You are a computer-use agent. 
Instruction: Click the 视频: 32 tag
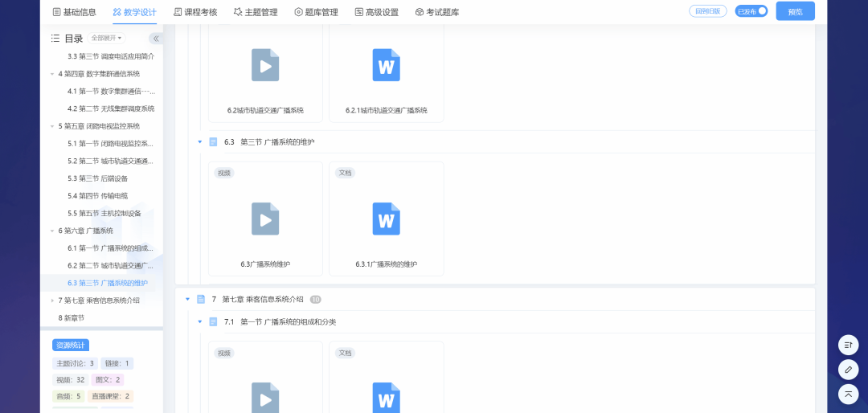point(70,380)
